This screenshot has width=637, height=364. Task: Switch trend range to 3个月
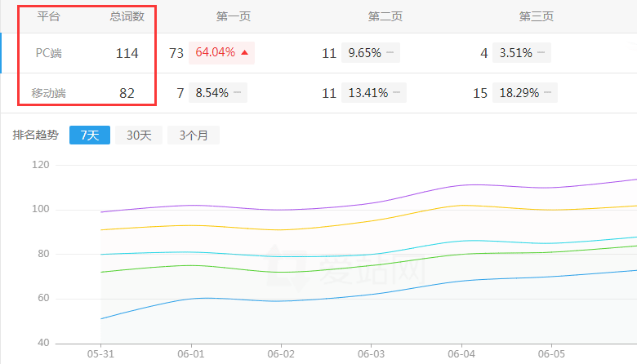click(194, 135)
